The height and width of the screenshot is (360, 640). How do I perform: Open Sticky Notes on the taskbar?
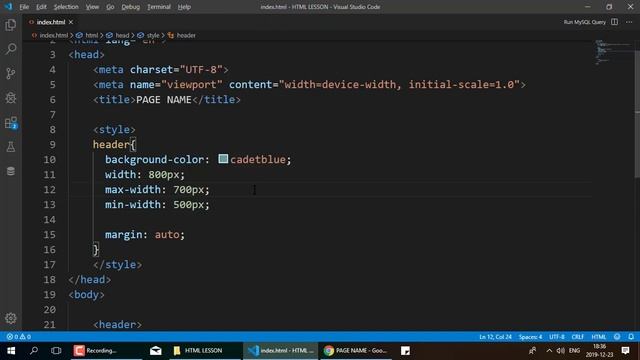(405, 351)
